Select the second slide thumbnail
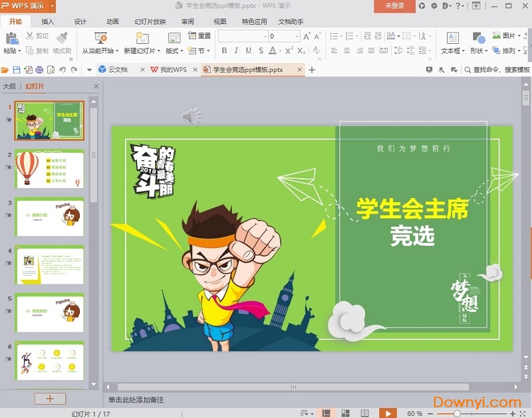The width and height of the screenshot is (532, 418). [51, 168]
